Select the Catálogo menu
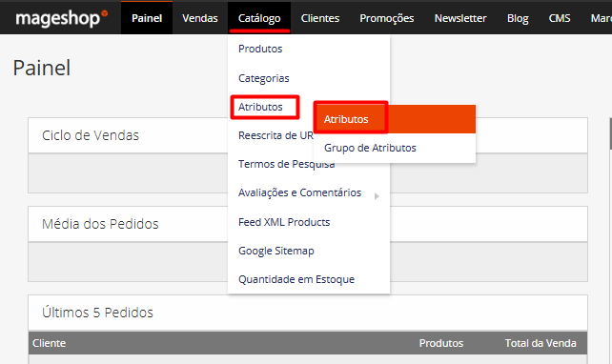This screenshot has height=364, width=612. pos(259,18)
